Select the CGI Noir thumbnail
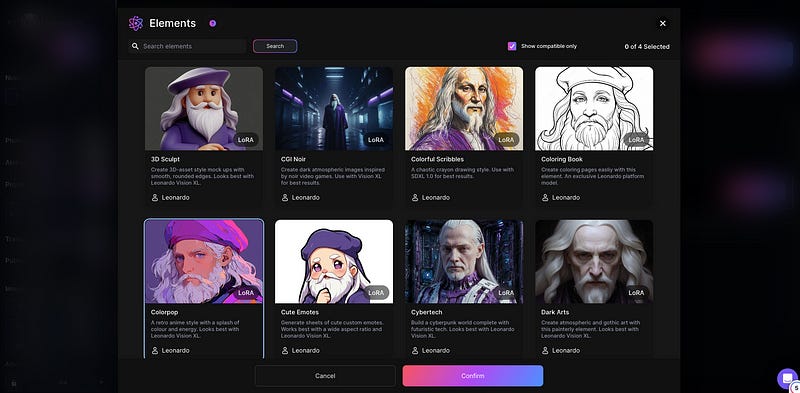 point(334,109)
